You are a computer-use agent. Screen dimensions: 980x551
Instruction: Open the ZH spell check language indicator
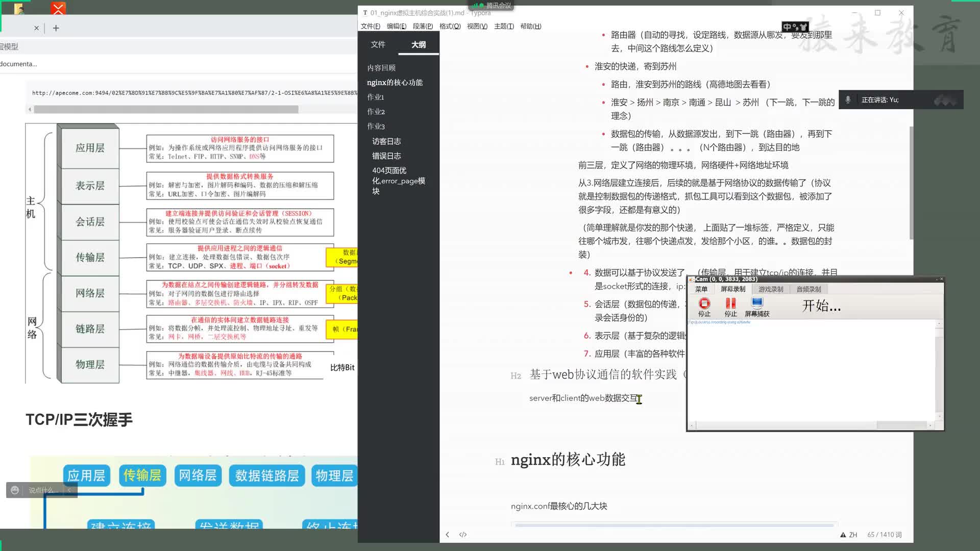[x=849, y=535]
